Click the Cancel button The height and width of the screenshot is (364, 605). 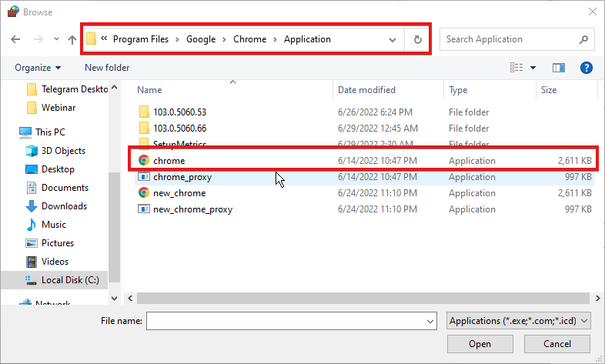pyautogui.click(x=557, y=344)
